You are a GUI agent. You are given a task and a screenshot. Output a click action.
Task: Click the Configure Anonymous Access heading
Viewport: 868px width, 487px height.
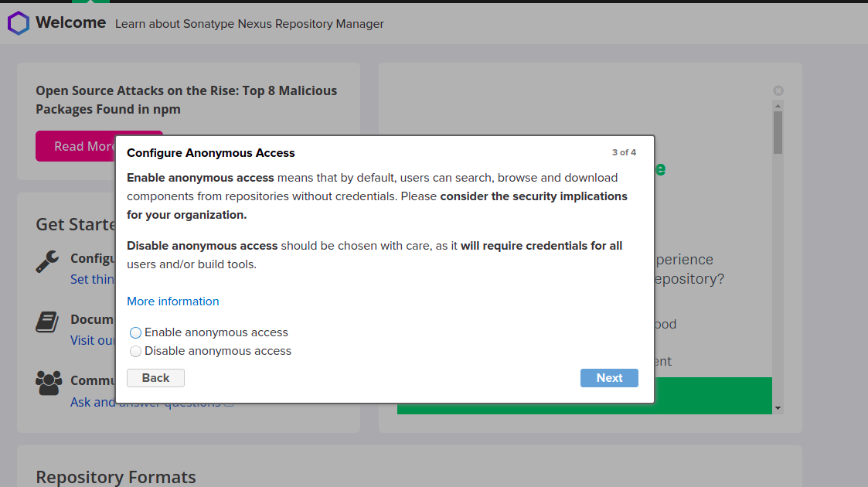211,153
